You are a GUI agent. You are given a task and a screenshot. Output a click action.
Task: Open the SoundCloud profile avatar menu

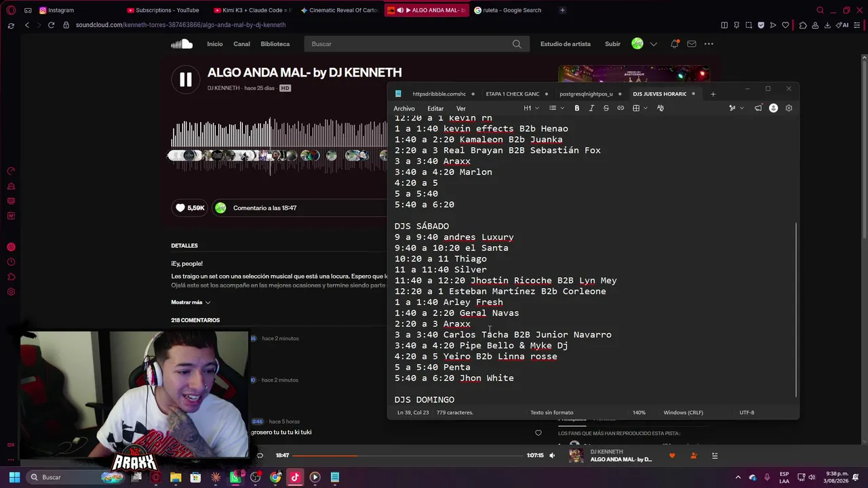point(637,44)
